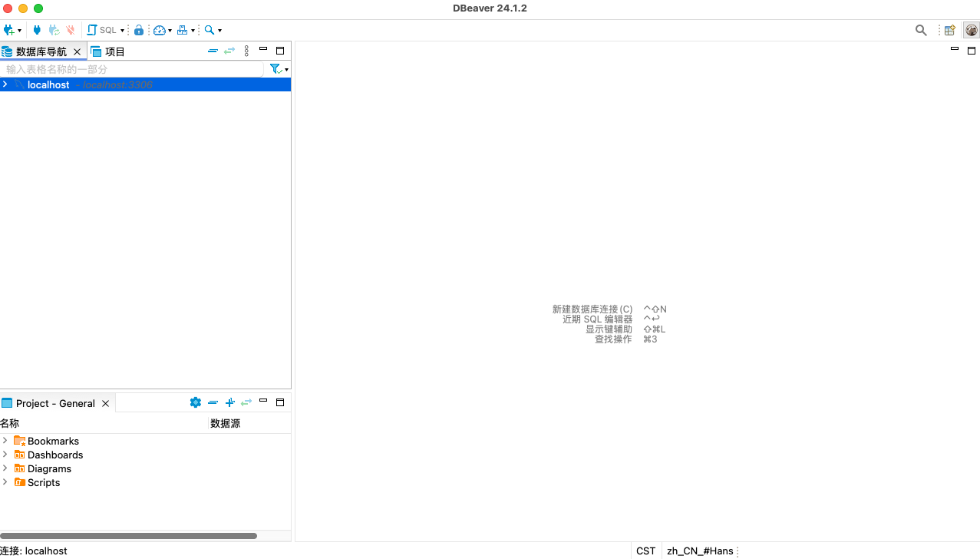The height and width of the screenshot is (559, 980).
Task: Expand the Bookmarks folder
Action: [5, 441]
